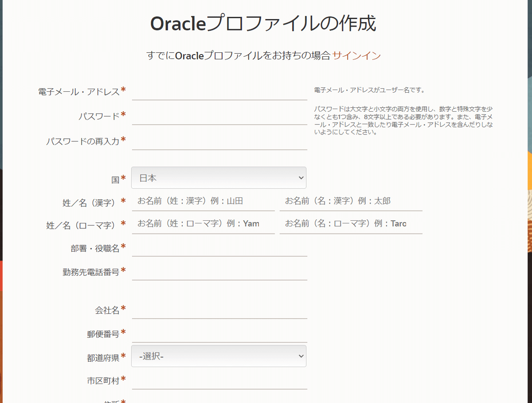Click the すでにOracleプロファイルをお持ちの場合 text
This screenshot has width=532, height=403.
[239, 55]
